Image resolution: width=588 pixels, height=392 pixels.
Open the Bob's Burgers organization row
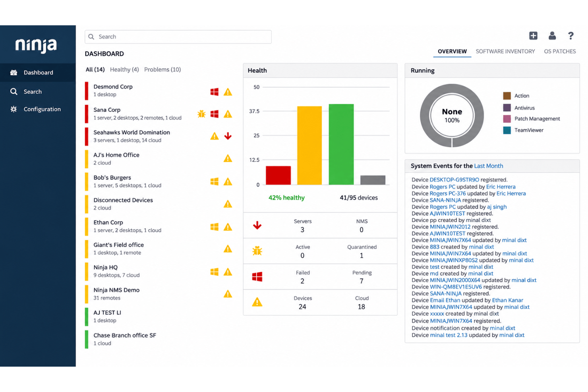[160, 182]
